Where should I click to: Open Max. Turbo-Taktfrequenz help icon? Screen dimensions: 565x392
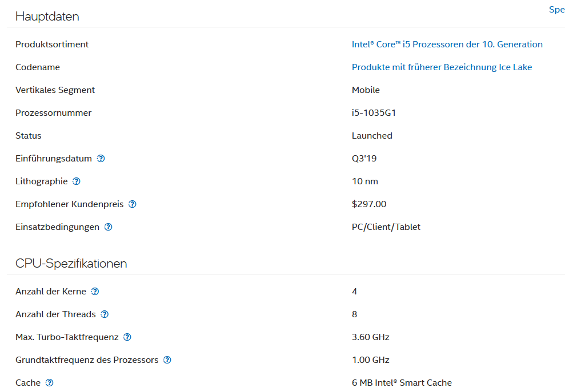click(x=127, y=337)
